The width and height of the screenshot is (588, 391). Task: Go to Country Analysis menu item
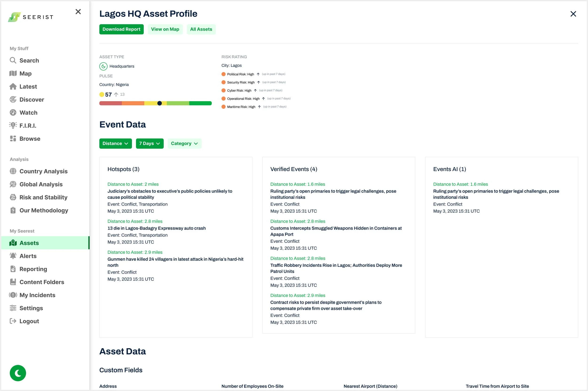coord(43,171)
